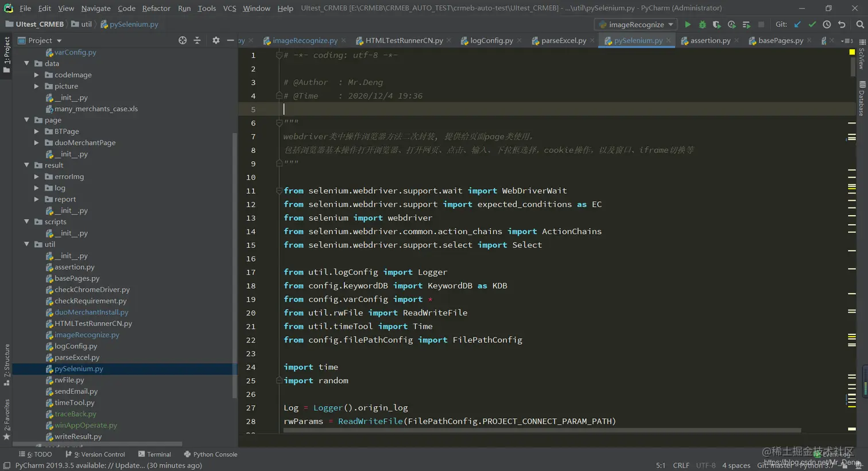
Task: Commit changes with the Git checkmark
Action: [812, 25]
